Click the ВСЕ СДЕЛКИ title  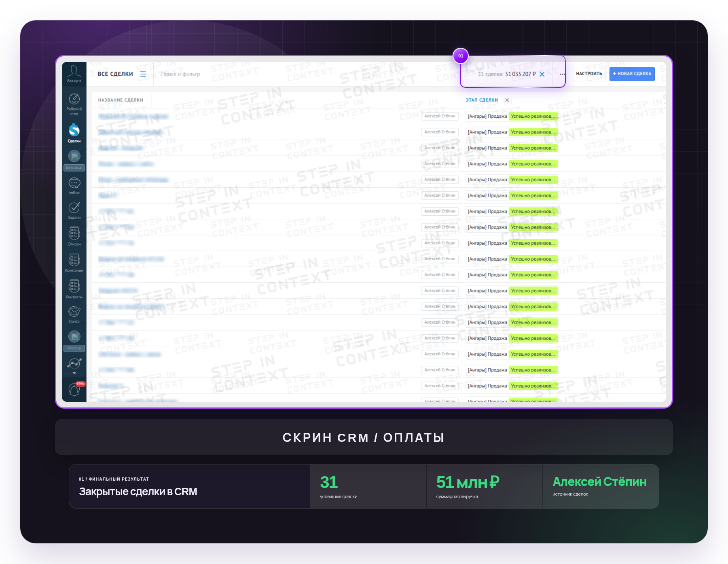pyautogui.click(x=115, y=74)
